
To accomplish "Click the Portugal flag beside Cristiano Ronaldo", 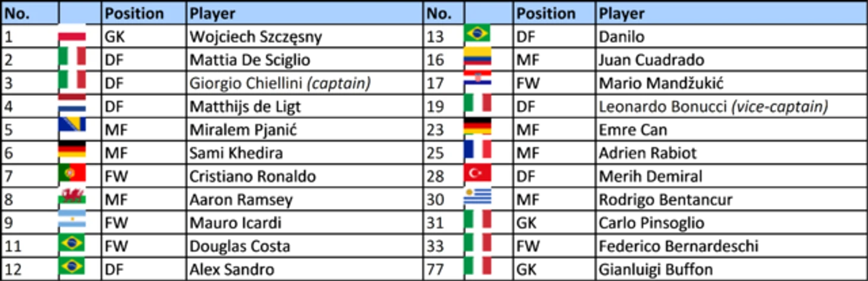I will [72, 173].
